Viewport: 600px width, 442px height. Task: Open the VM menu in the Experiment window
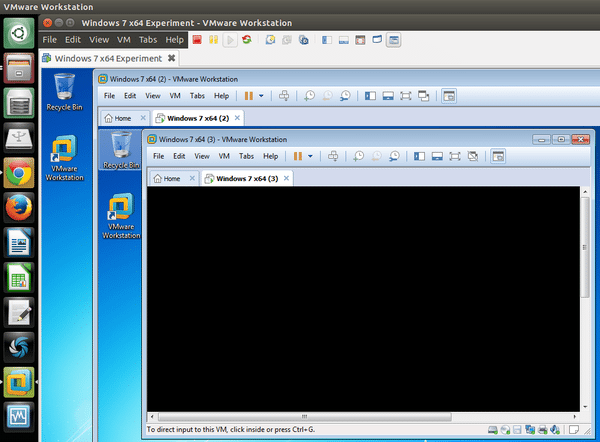pyautogui.click(x=124, y=39)
